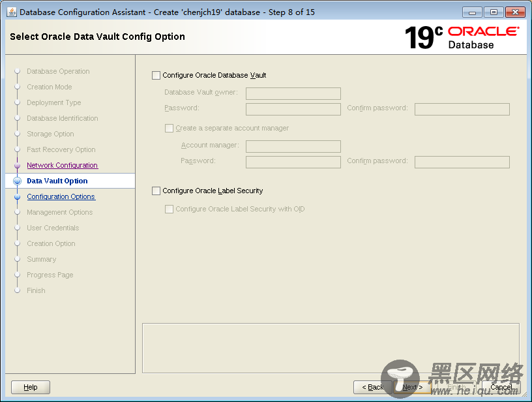Click the Network Configuration step bullet
Screen dimensions: 532x402
tap(18, 165)
